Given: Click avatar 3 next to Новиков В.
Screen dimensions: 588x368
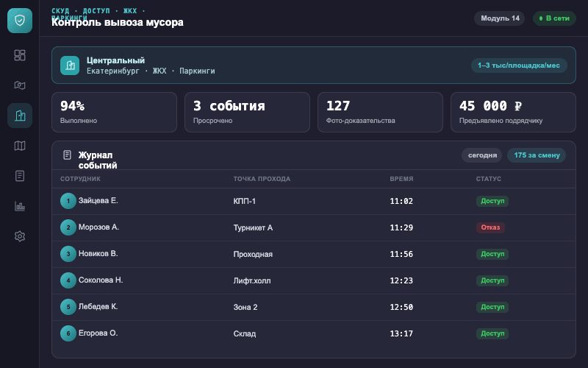Looking at the screenshot, I should pyautogui.click(x=68, y=254).
